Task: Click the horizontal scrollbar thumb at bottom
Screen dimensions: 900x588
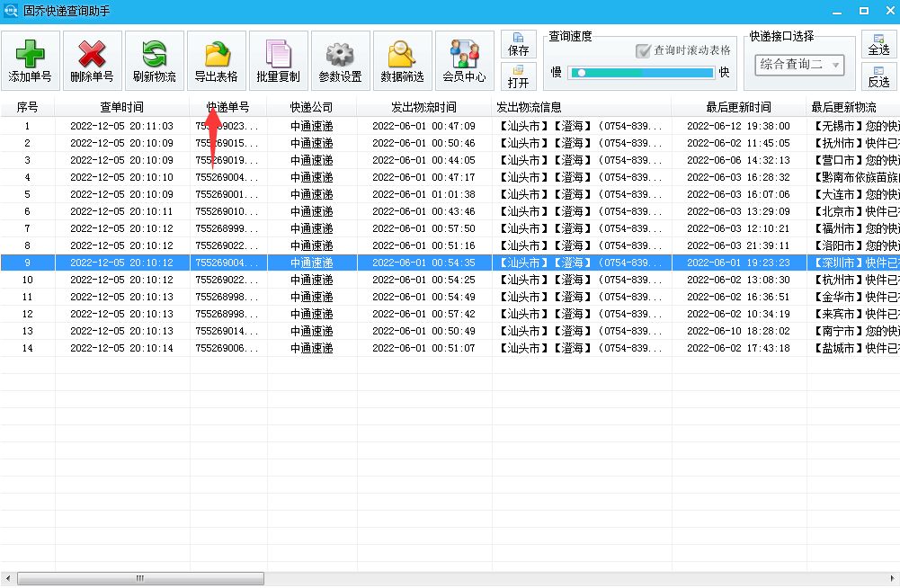Action: click(139, 578)
